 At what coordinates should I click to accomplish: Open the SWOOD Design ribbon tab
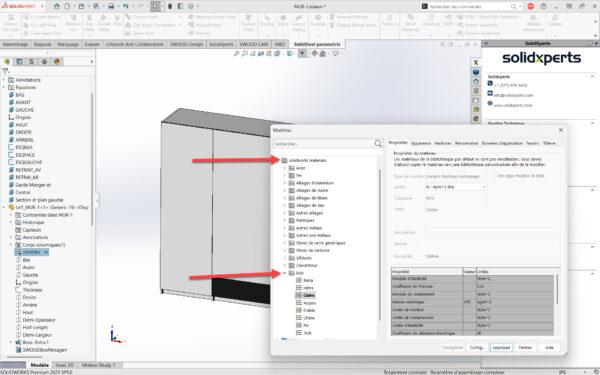pyautogui.click(x=186, y=44)
